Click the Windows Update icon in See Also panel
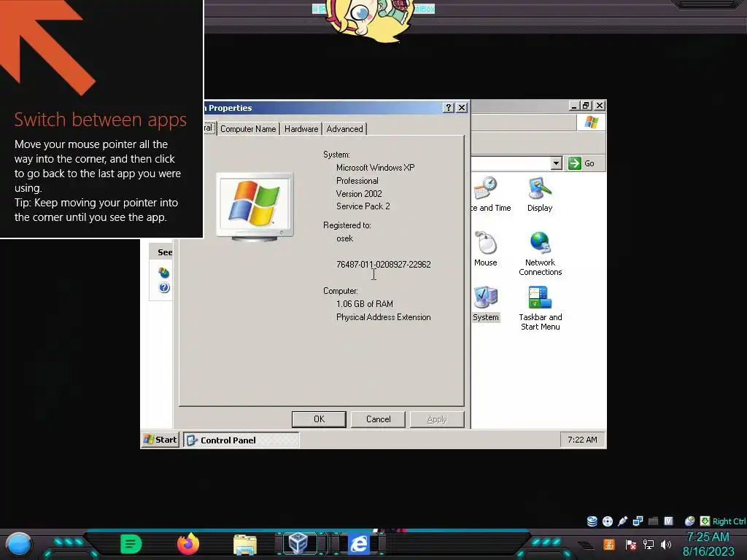747x560 pixels. (x=164, y=273)
